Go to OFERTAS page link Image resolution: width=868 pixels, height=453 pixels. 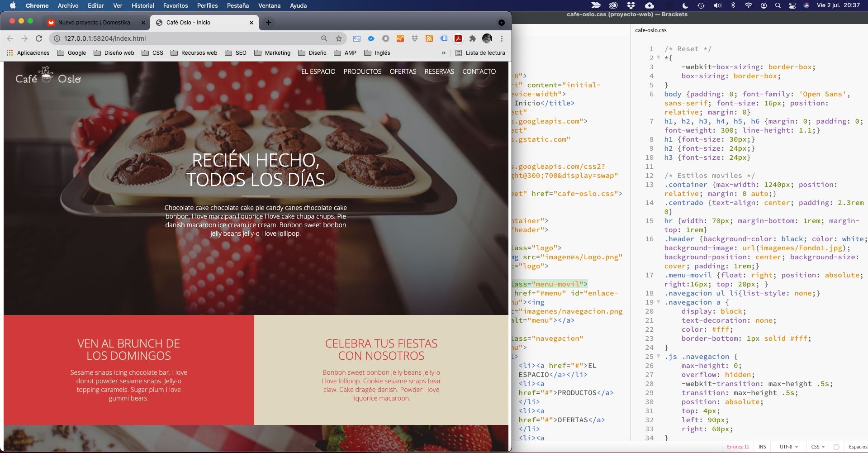click(403, 72)
